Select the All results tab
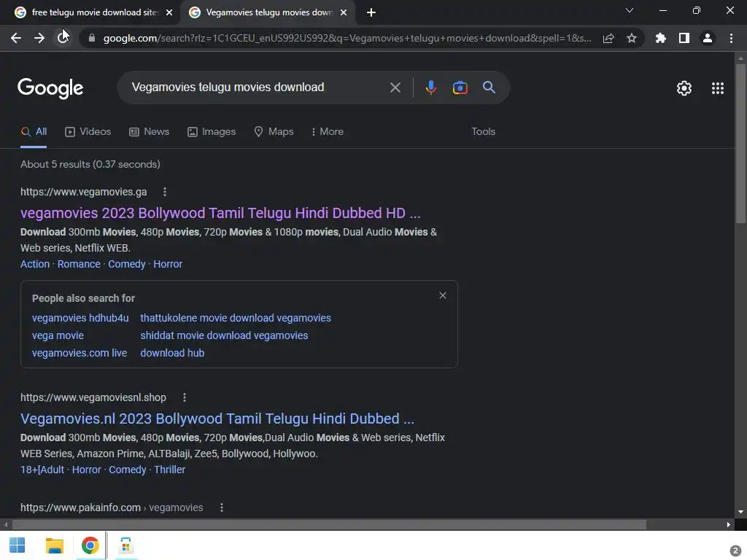The height and width of the screenshot is (560, 747). (34, 132)
